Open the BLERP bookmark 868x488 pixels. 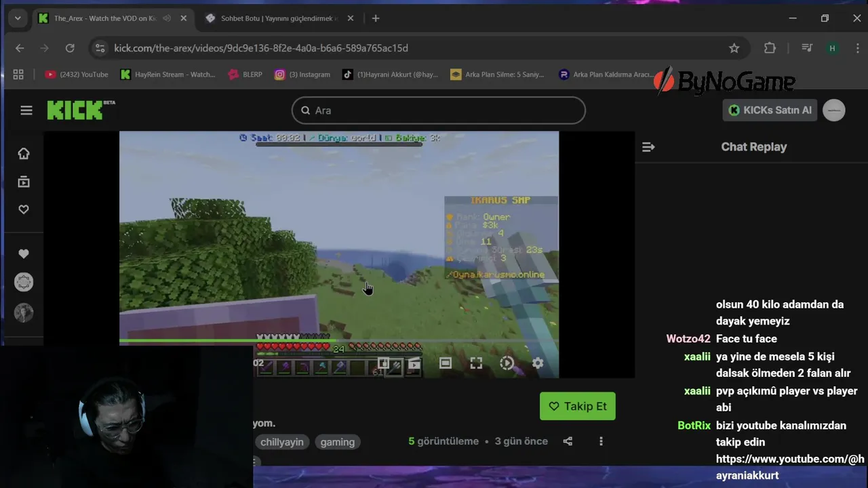click(245, 75)
